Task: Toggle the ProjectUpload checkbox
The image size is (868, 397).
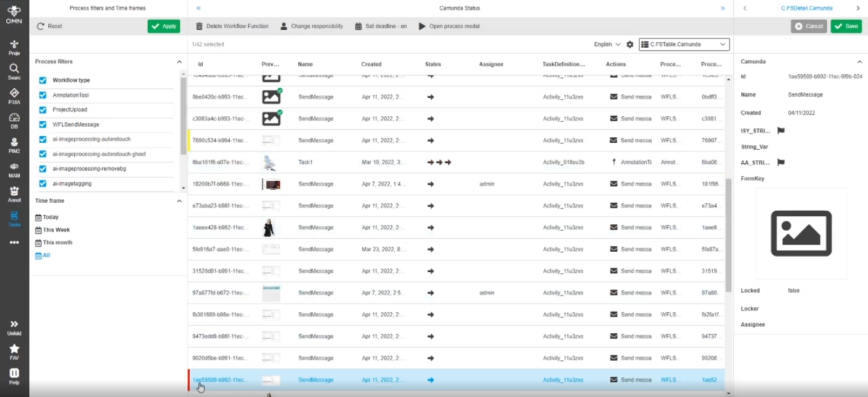Action: coord(43,110)
